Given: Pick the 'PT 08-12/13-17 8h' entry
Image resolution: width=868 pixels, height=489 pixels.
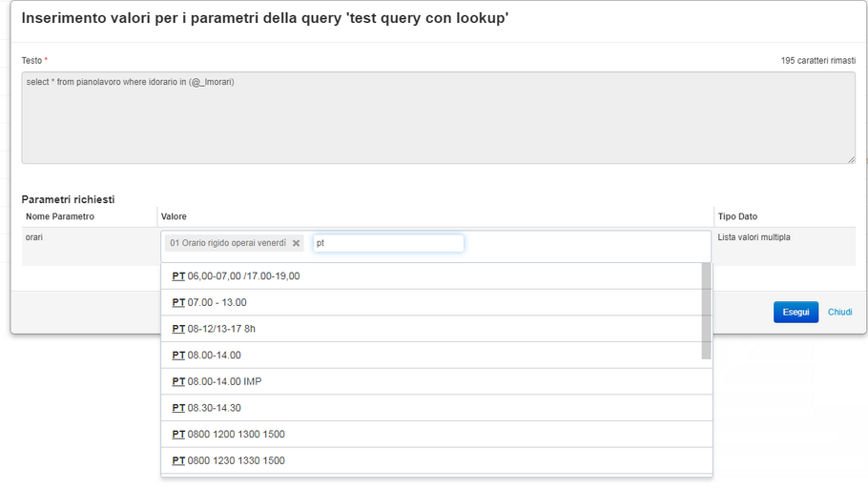Looking at the screenshot, I should click(x=215, y=329).
